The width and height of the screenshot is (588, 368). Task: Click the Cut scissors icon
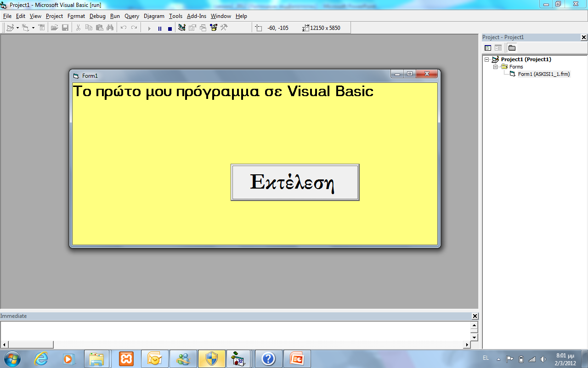coord(78,28)
